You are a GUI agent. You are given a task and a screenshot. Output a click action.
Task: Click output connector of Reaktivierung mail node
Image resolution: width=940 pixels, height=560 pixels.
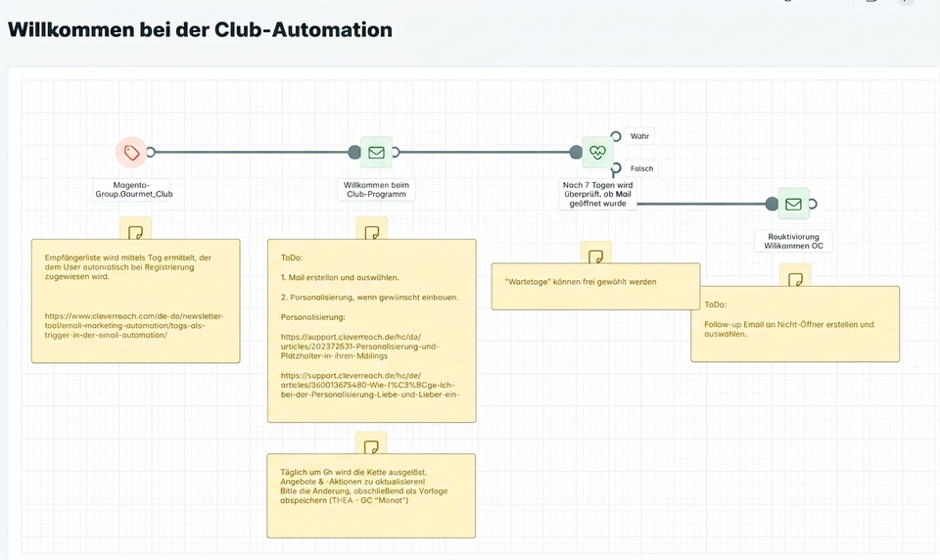(813, 204)
